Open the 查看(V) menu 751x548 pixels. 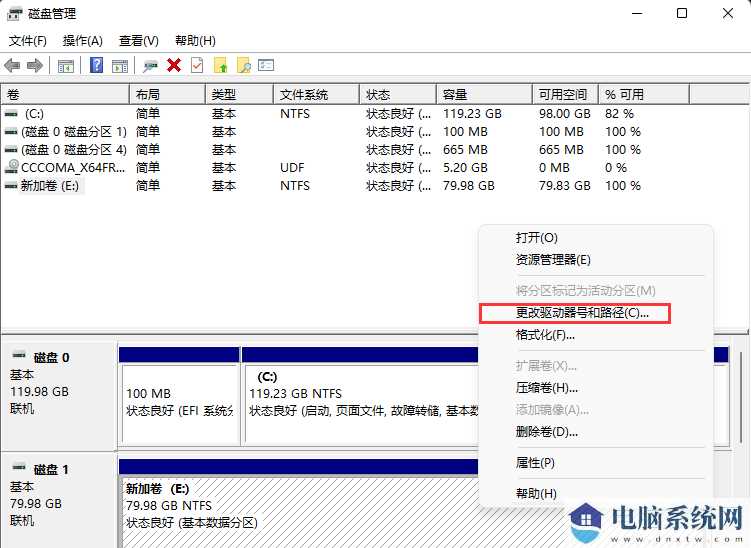138,41
